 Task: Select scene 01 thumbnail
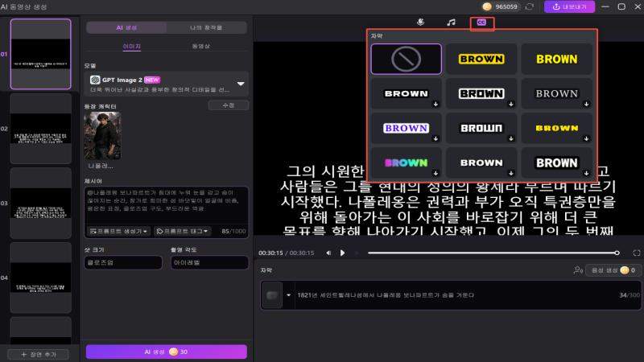pos(41,54)
